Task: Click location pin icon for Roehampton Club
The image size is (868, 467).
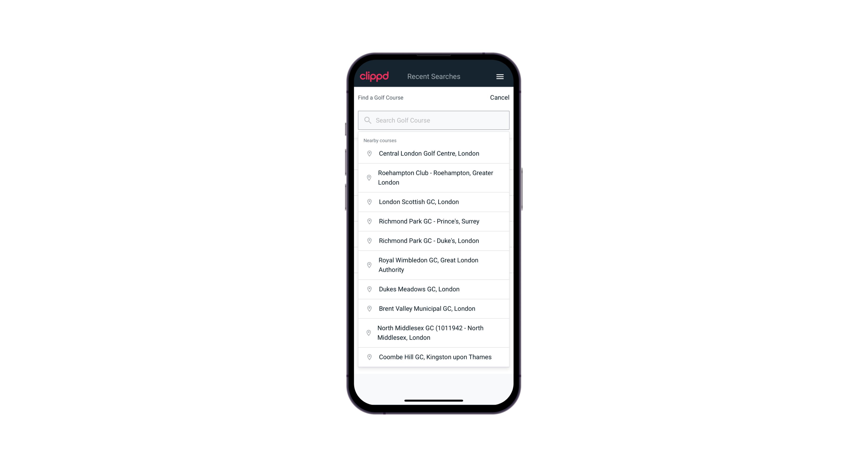Action: point(368,178)
